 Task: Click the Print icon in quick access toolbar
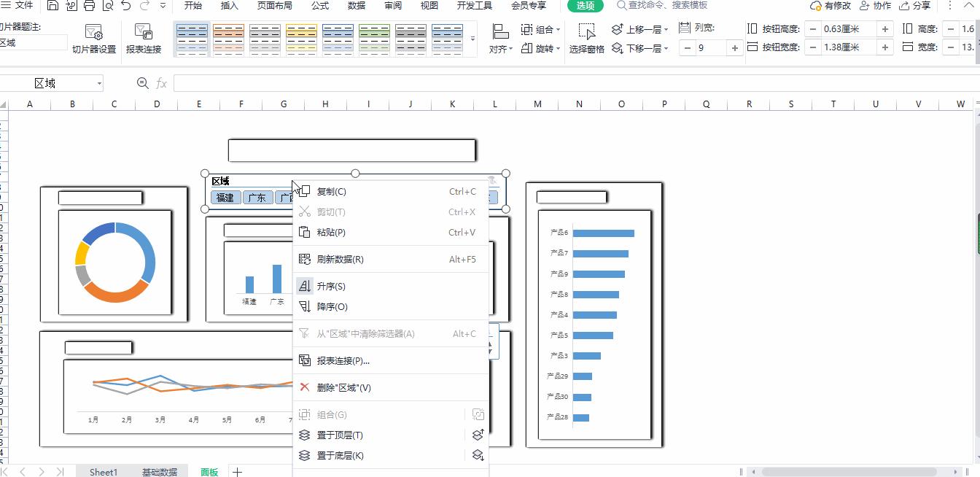[89, 7]
